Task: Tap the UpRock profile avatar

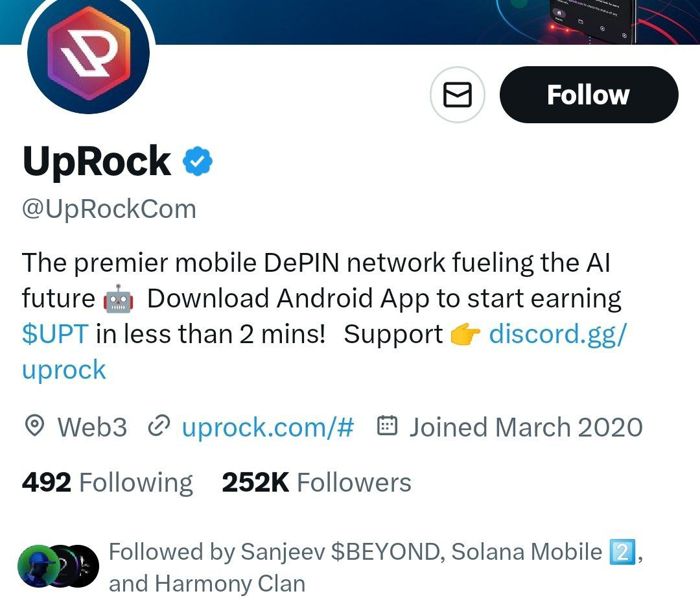Action: pyautogui.click(x=88, y=53)
